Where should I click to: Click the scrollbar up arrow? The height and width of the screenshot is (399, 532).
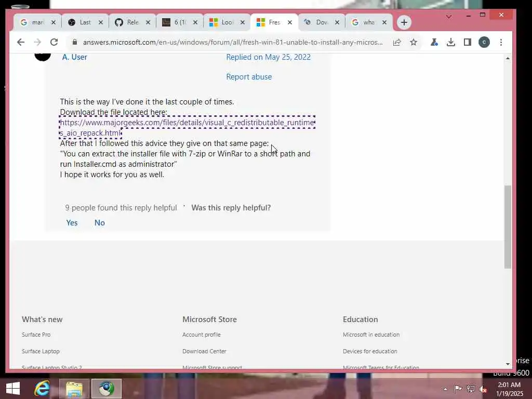coord(508,58)
